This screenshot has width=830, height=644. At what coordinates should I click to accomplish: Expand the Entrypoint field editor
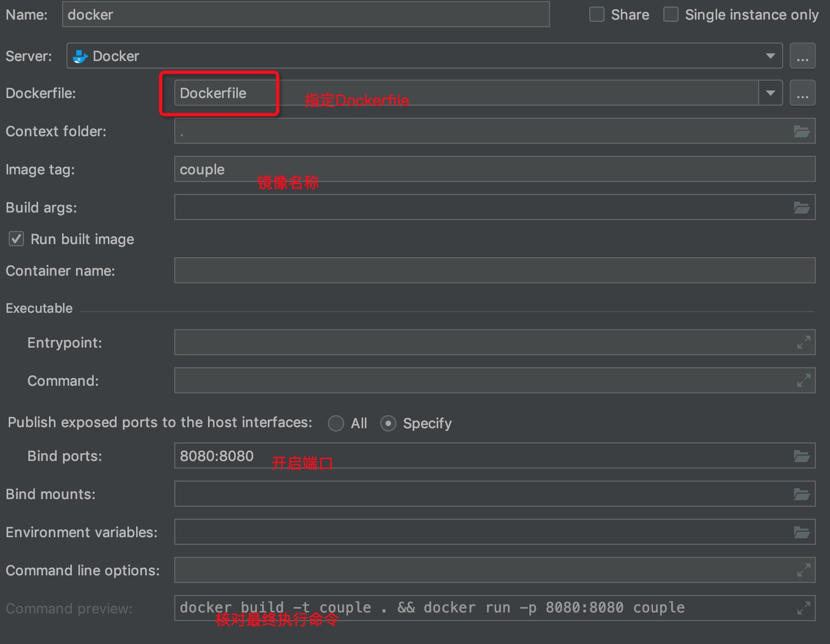(803, 342)
